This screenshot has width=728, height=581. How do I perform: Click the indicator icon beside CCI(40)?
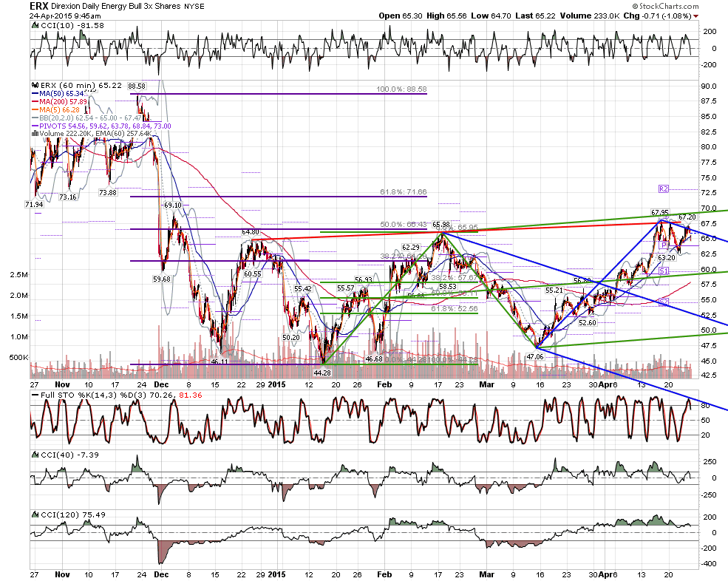point(35,455)
